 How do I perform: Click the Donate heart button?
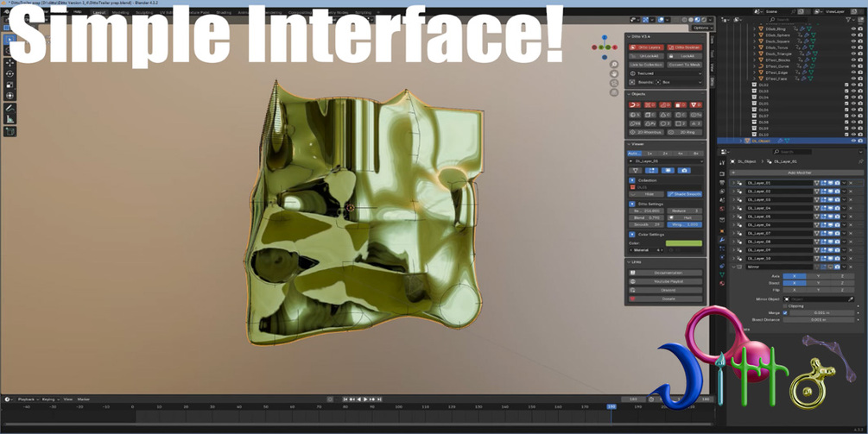(x=666, y=299)
